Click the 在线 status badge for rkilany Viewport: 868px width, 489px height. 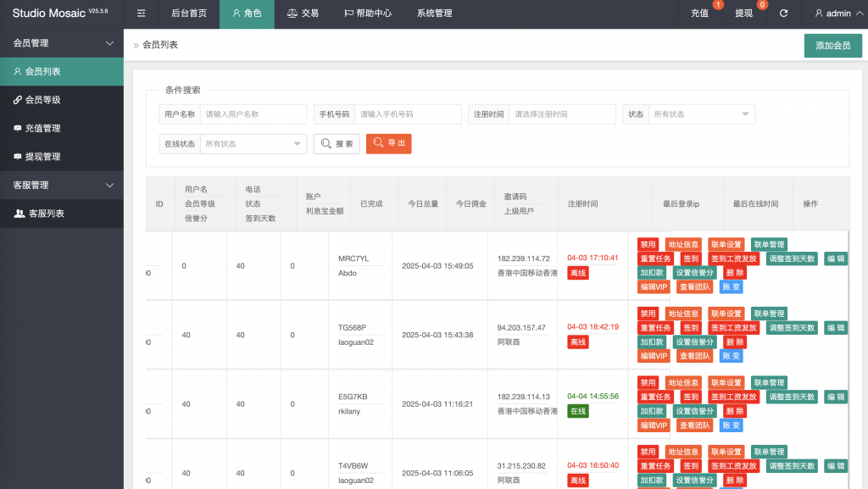[577, 410]
